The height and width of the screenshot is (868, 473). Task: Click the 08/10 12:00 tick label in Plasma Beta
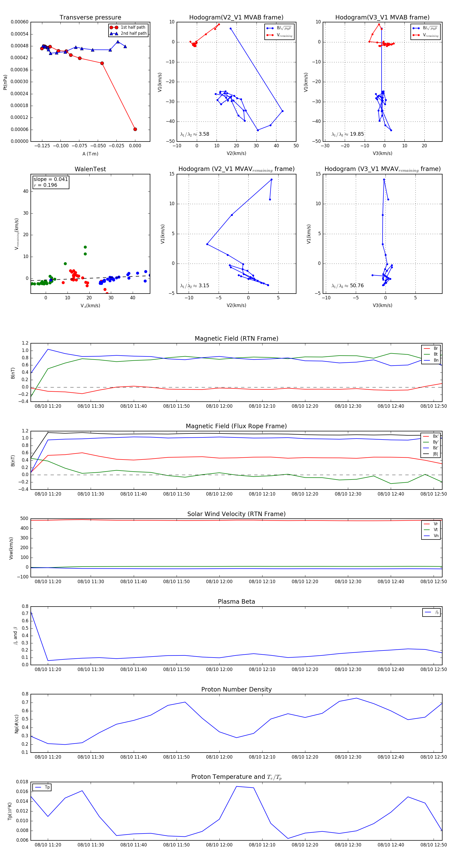click(x=219, y=669)
